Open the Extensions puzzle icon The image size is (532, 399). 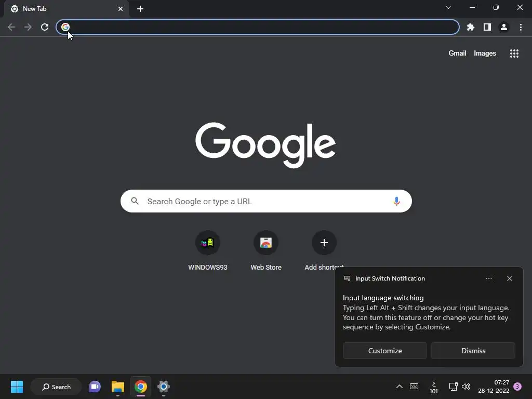coord(470,27)
